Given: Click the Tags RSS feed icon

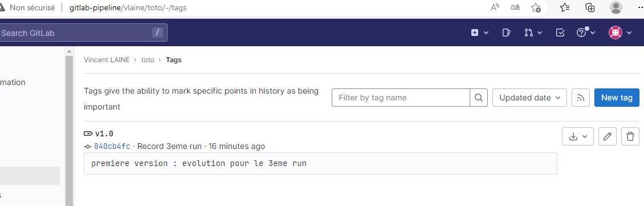Looking at the screenshot, I should (581, 98).
